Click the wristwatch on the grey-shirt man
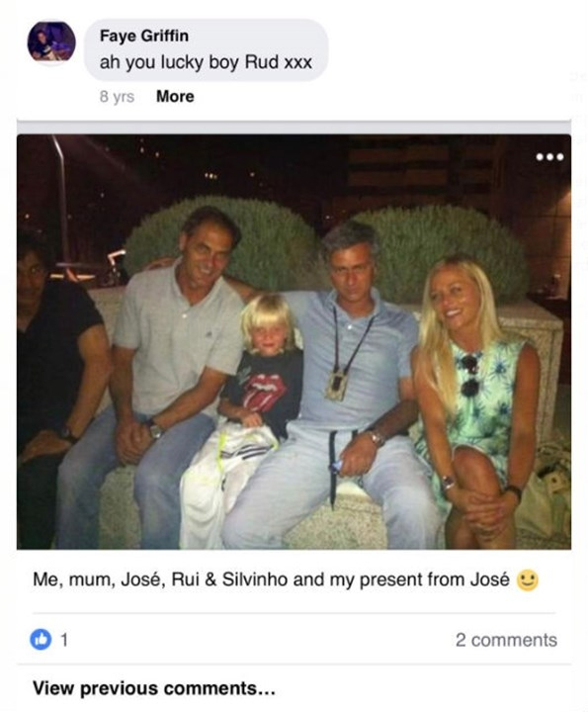 154,428
